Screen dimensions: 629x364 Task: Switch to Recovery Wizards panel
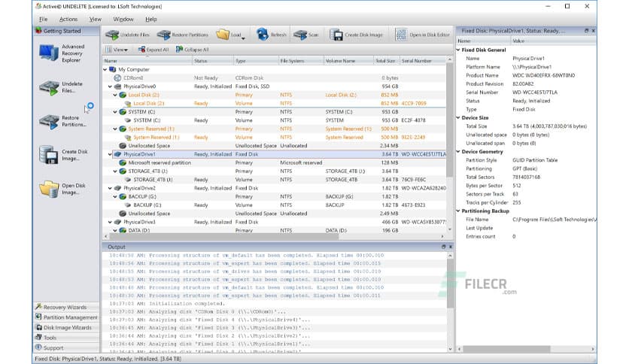point(65,307)
